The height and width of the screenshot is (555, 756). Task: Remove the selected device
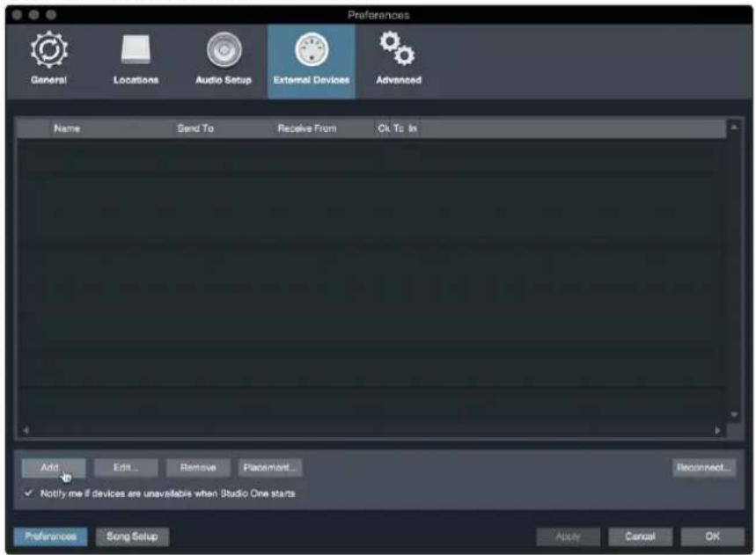tap(198, 467)
